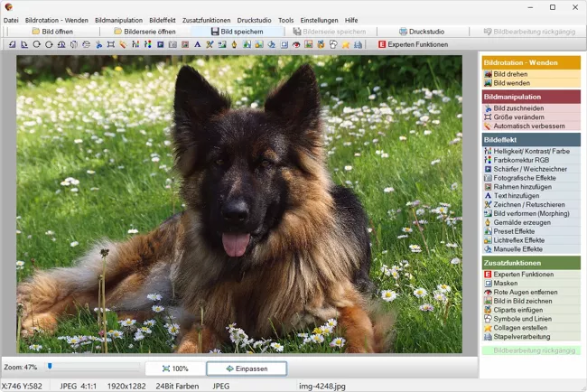
Task: Click the Bild öffnen button
Action: click(52, 32)
